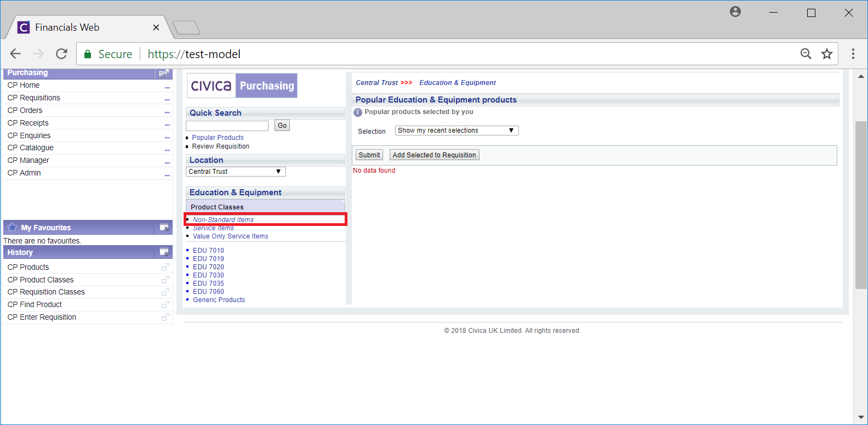Image resolution: width=868 pixels, height=425 pixels.
Task: Click the Chrome profile avatar icon
Action: [735, 12]
